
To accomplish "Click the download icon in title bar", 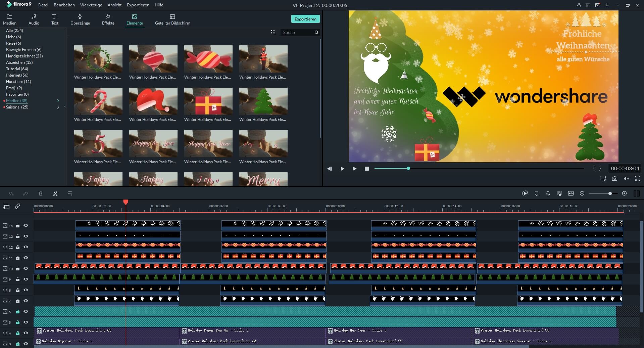I will (x=607, y=5).
